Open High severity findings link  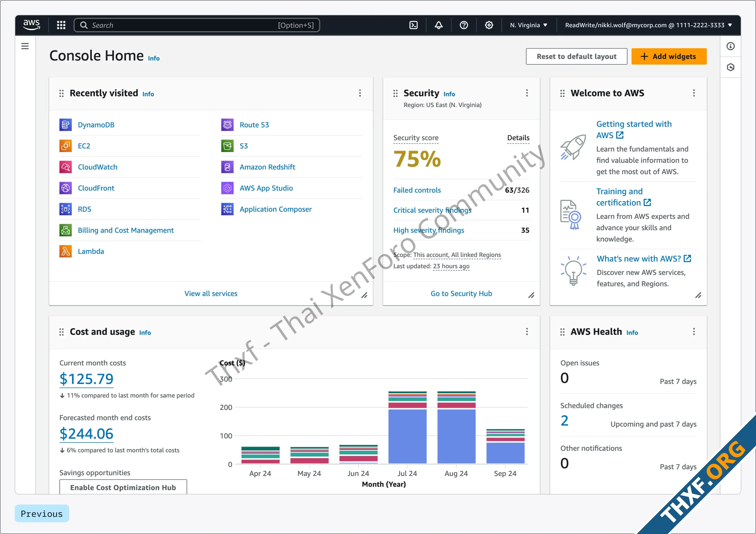point(429,230)
